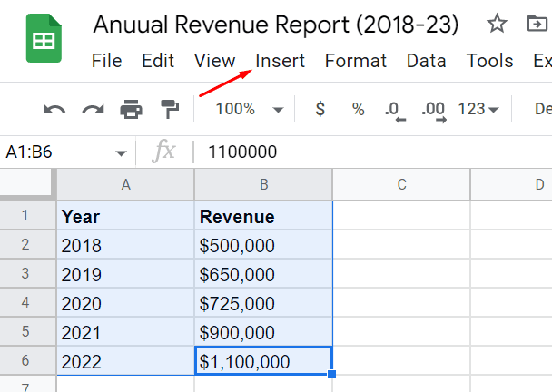This screenshot has width=552, height=392.
Task: Star the Anuual Revenue Report document
Action: (x=497, y=24)
